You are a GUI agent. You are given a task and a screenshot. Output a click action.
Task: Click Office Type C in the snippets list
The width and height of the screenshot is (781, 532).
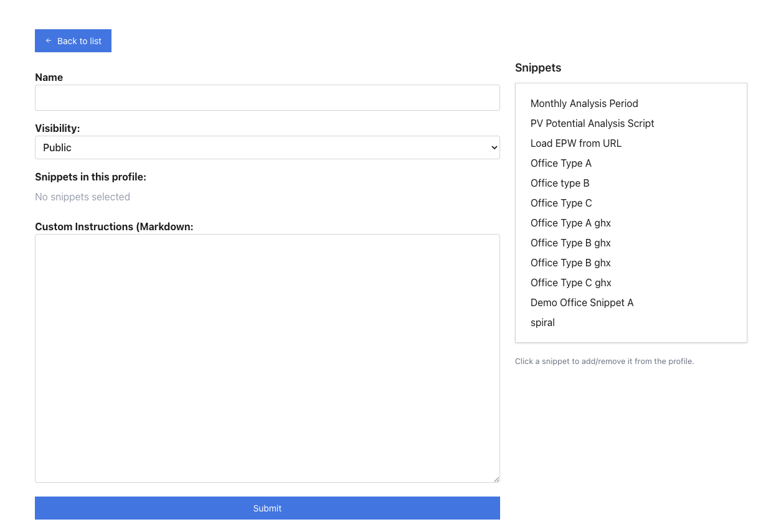click(561, 203)
